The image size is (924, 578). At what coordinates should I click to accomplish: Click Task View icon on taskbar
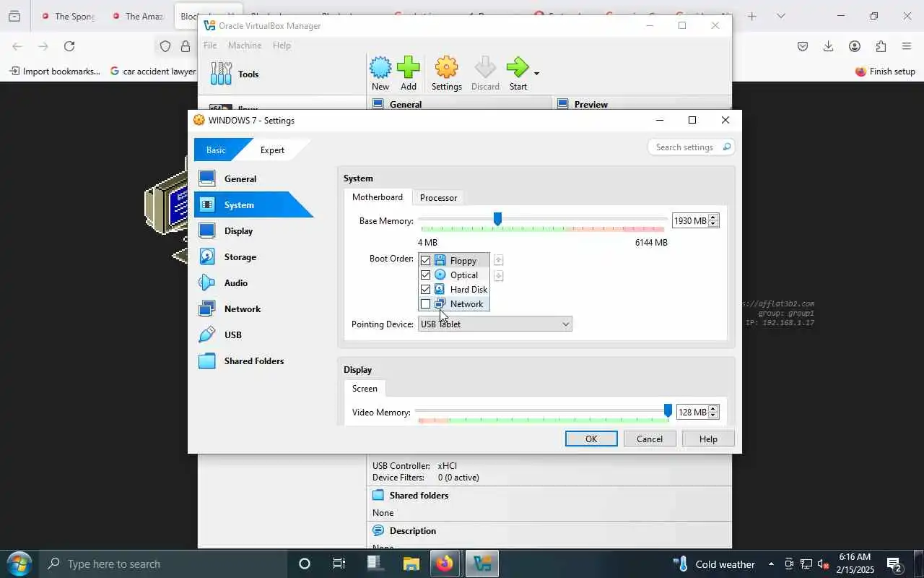(x=339, y=564)
